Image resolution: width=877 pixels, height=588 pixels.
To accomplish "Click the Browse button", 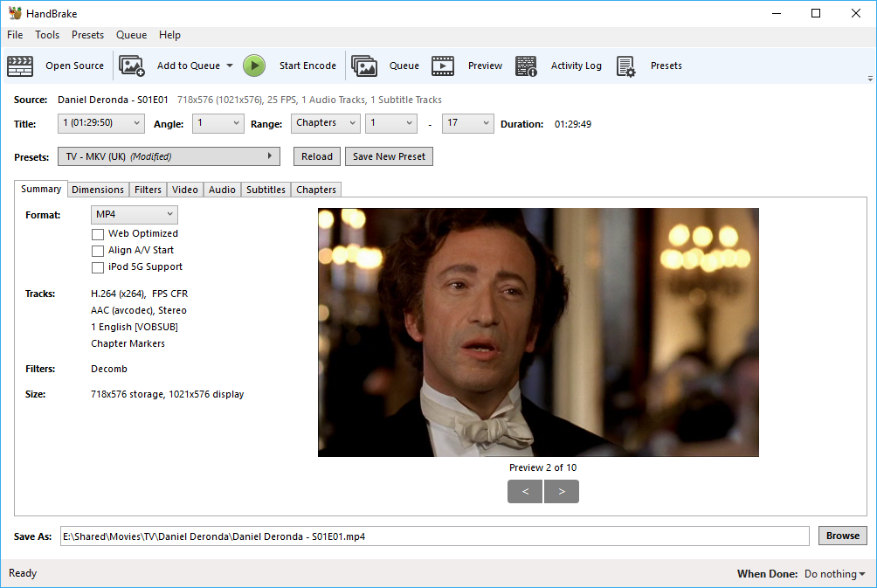I will (842, 536).
